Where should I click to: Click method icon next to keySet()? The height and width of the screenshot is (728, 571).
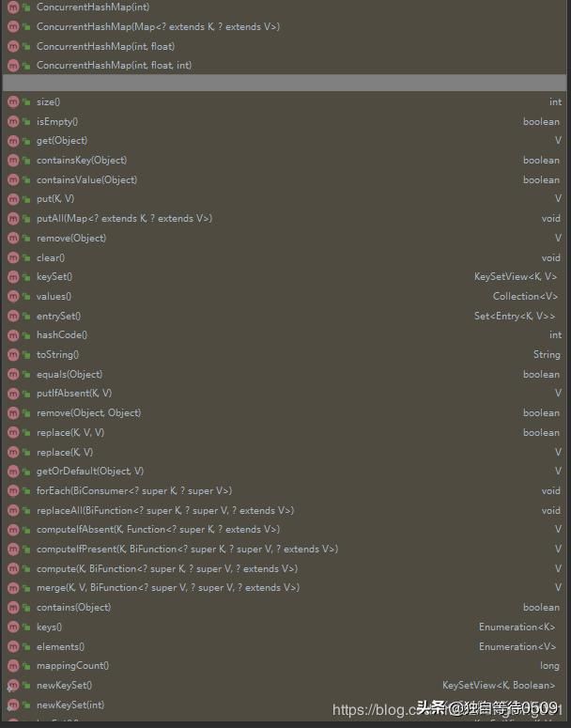coord(13,277)
